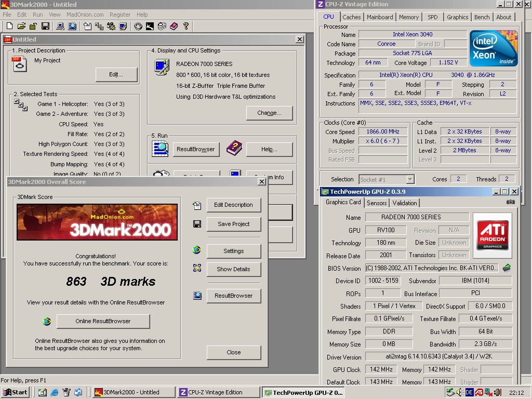Click the System Info computer toolbar icon
Screen dimensions: 532x399
pyautogui.click(x=60, y=26)
